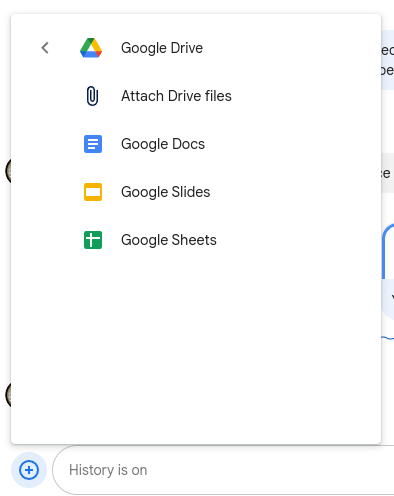The image size is (394, 496).
Task: Choose Google Slides from the menu
Action: coord(196,192)
